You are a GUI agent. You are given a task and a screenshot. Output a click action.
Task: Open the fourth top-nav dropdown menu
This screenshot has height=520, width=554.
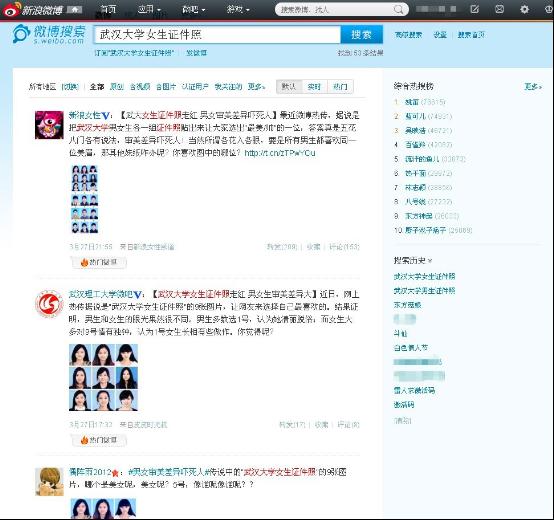tap(238, 10)
